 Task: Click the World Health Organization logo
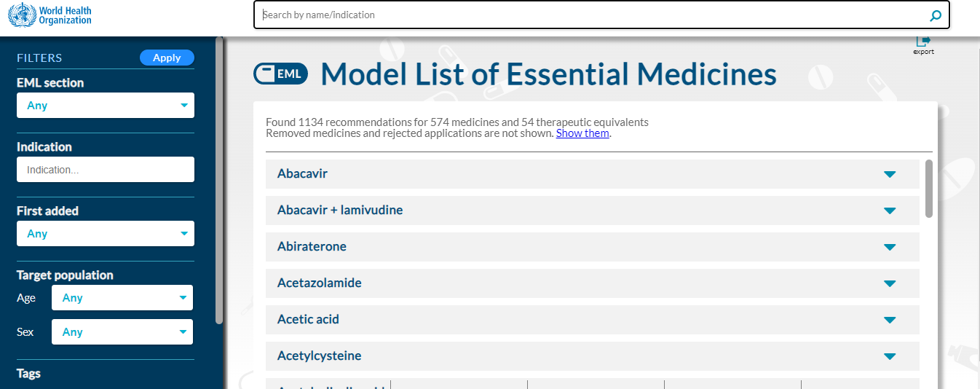50,15
